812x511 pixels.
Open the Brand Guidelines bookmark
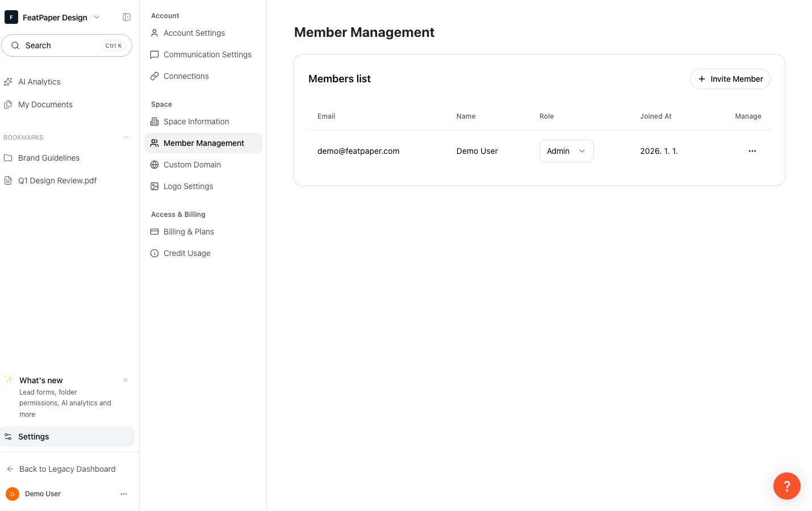[49, 158]
